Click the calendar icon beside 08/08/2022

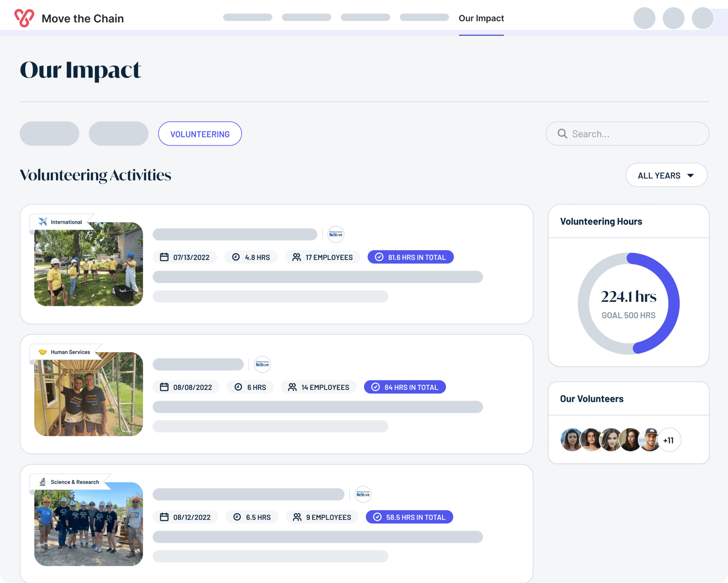pos(164,387)
